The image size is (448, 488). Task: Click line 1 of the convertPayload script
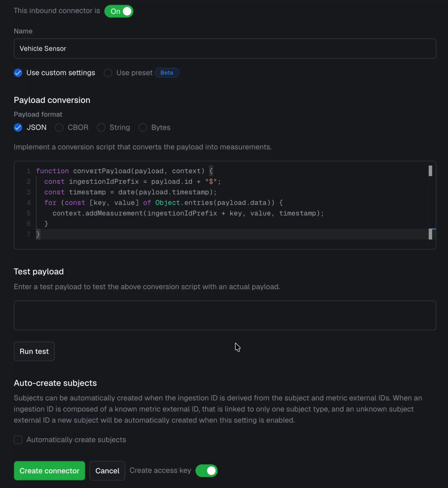click(124, 171)
